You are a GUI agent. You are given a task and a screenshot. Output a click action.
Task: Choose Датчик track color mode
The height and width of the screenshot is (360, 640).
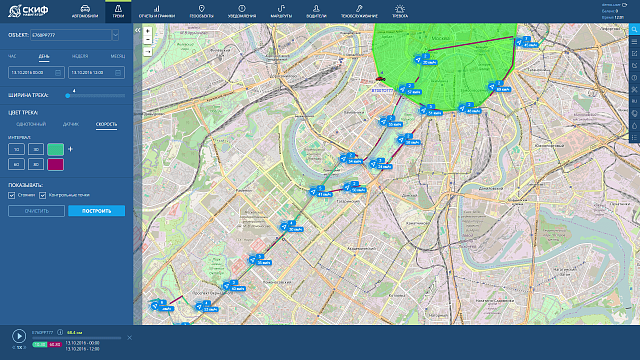[x=71, y=124]
